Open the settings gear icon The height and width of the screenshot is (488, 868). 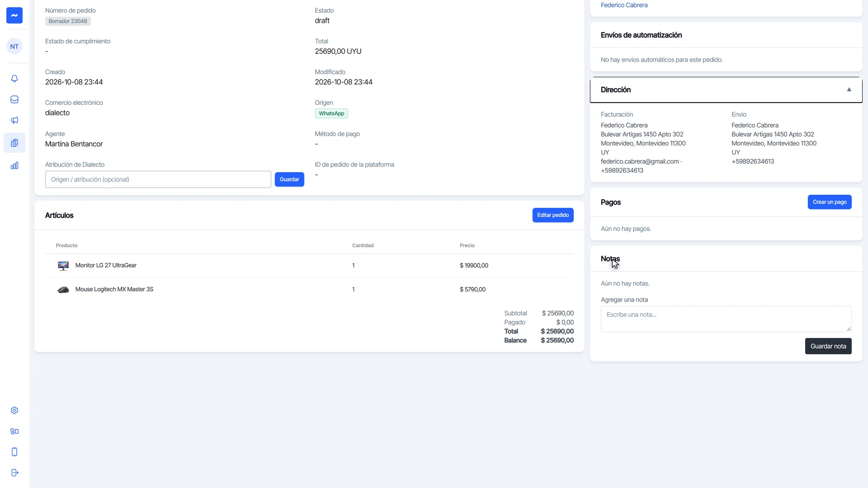tap(14, 410)
